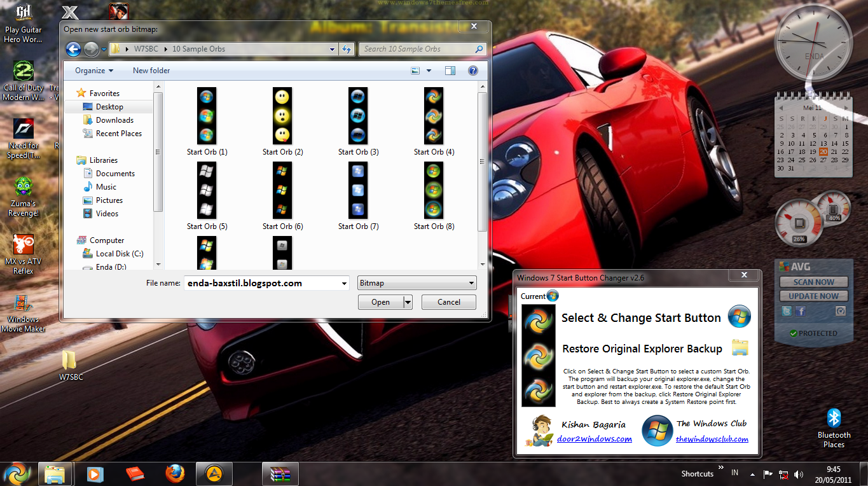Click the Help icon in the open dialog

(x=472, y=70)
